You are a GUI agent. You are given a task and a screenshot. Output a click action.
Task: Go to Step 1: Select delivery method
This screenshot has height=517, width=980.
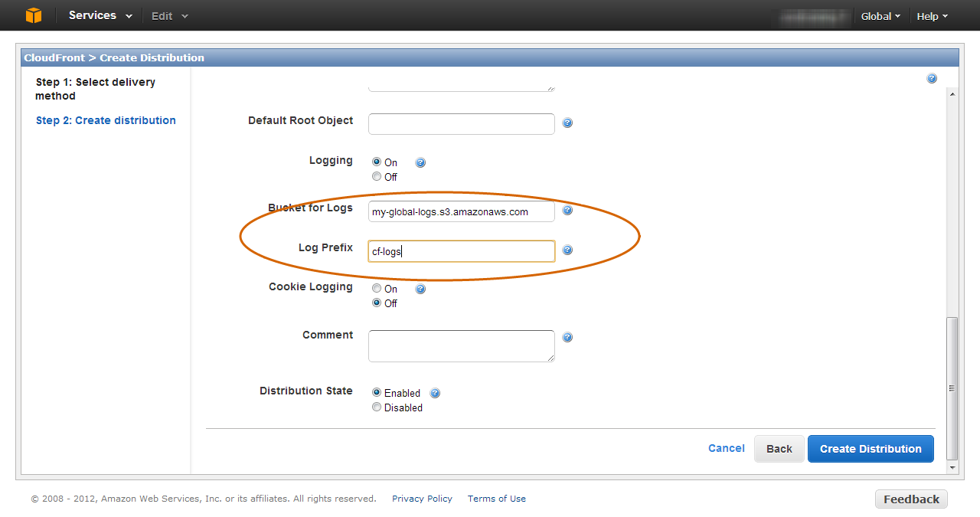coord(95,89)
